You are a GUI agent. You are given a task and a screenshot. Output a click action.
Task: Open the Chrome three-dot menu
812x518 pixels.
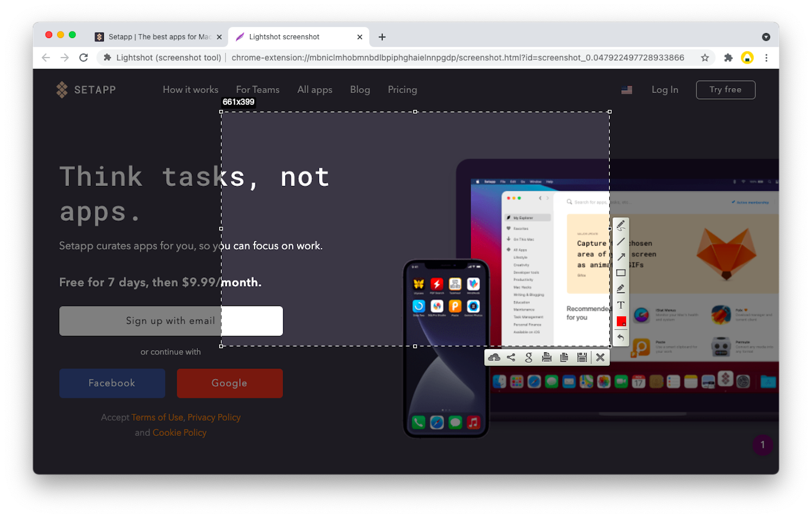coord(766,58)
